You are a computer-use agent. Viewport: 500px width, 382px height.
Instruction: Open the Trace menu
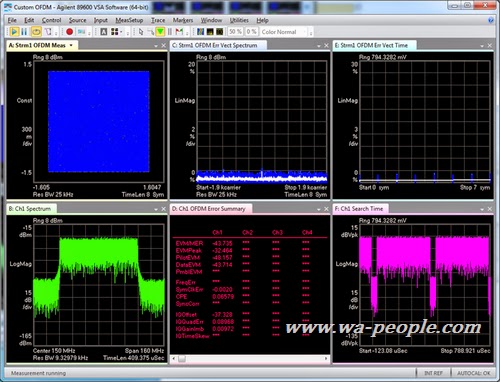click(158, 20)
